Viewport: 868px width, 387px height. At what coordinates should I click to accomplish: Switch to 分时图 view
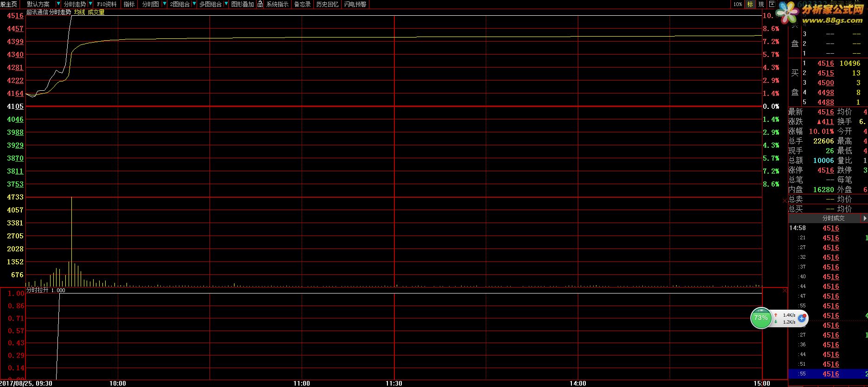click(150, 4)
